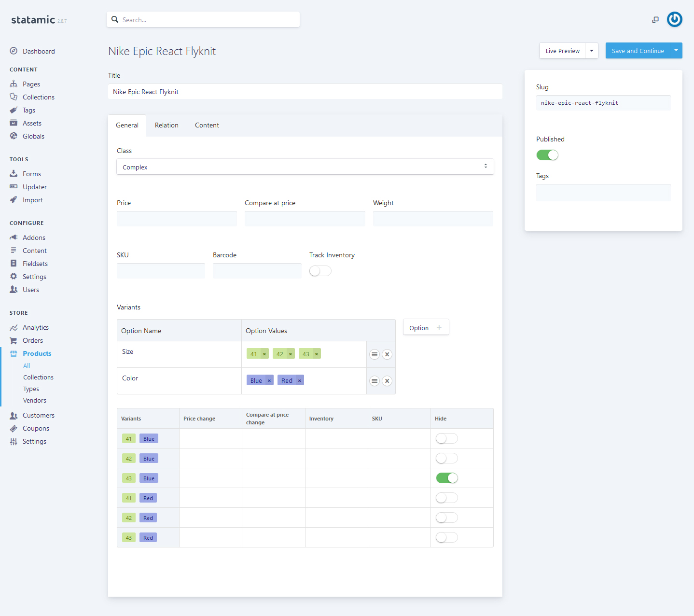Remove size value 41 tag
Image resolution: width=694 pixels, height=616 pixels.
(x=264, y=354)
